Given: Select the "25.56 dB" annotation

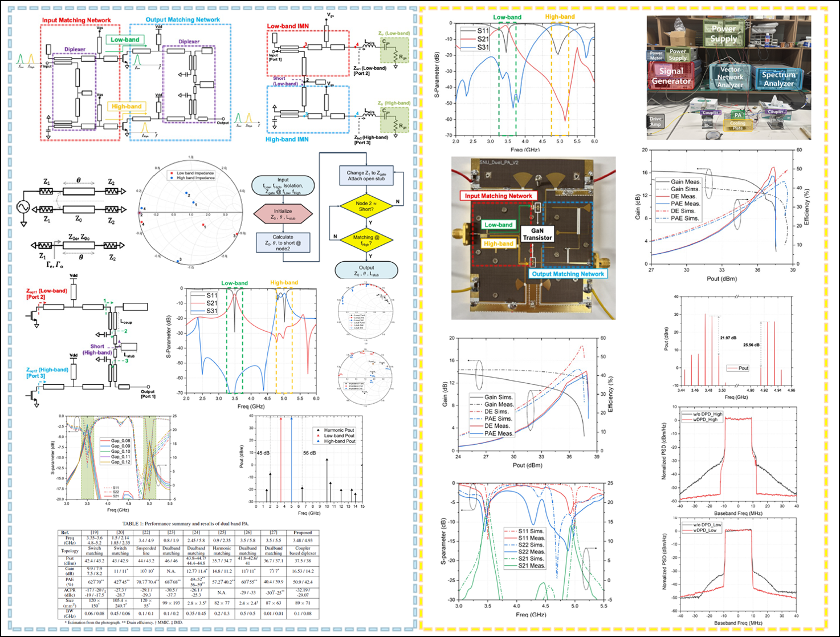Looking at the screenshot, I should tap(752, 344).
